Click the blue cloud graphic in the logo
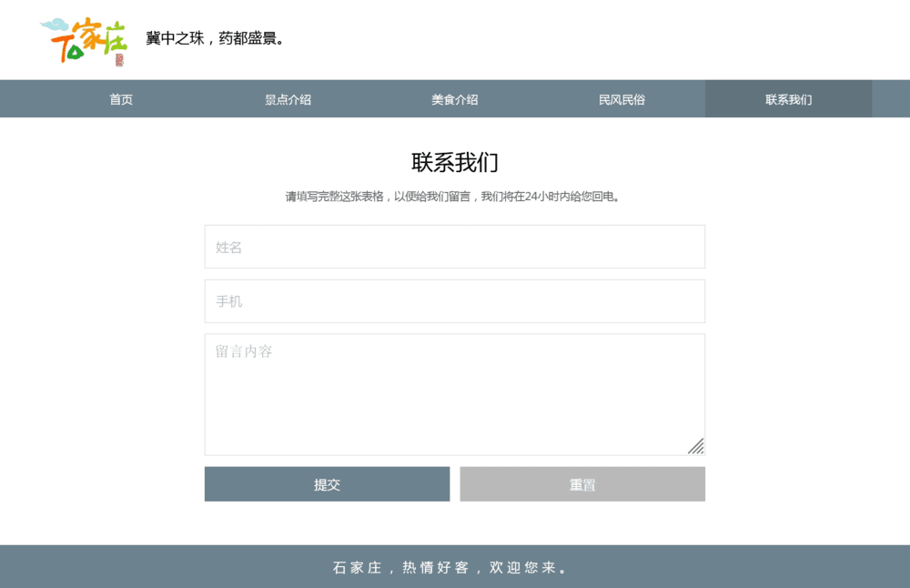The image size is (910, 588). pos(55,25)
